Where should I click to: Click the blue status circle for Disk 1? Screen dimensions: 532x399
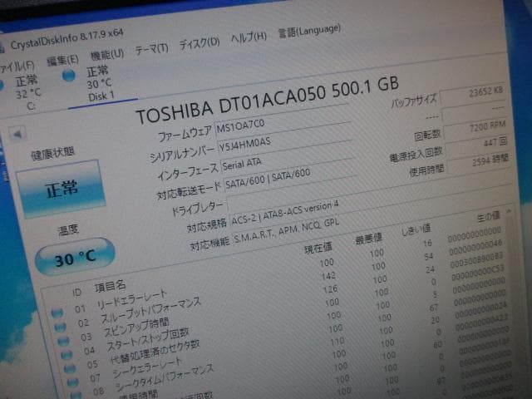pos(69,76)
